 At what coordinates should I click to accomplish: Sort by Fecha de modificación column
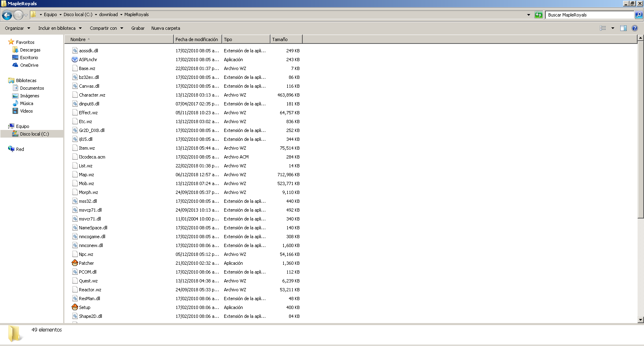[198, 39]
